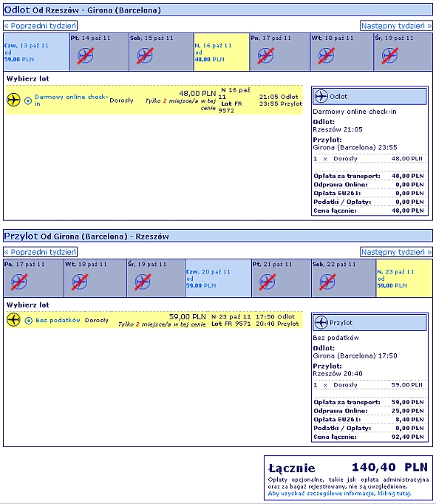The image size is (436, 504).
Task: Open 'Bez podatków' fare link
Action: pyautogui.click(x=58, y=320)
